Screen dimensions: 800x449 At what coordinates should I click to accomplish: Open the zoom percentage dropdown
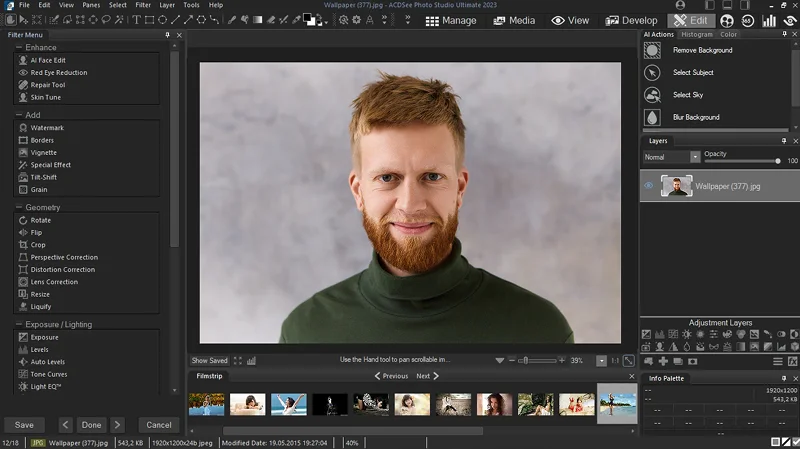[x=601, y=360]
